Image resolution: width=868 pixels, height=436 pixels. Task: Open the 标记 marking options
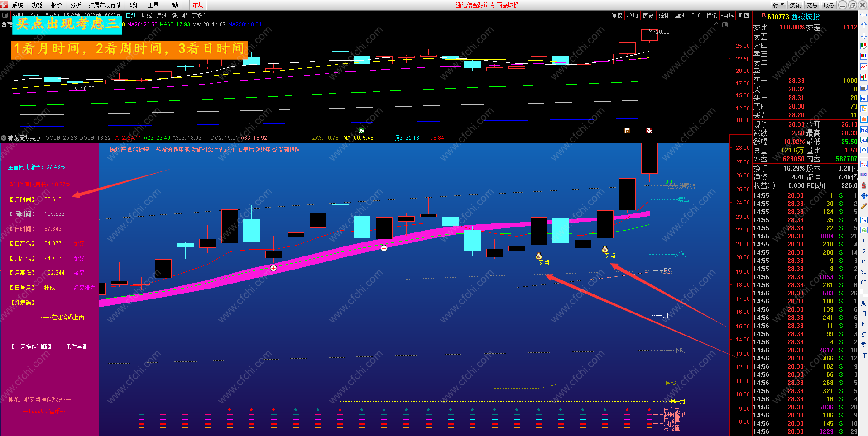711,15
